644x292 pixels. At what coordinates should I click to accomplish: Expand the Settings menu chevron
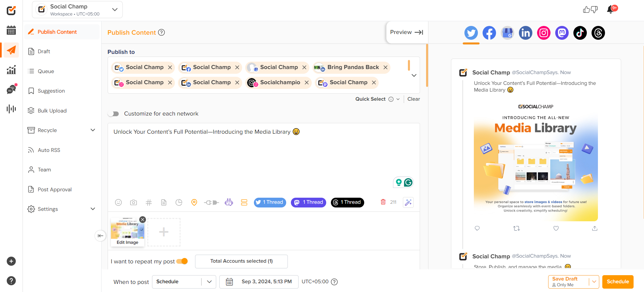click(x=93, y=209)
